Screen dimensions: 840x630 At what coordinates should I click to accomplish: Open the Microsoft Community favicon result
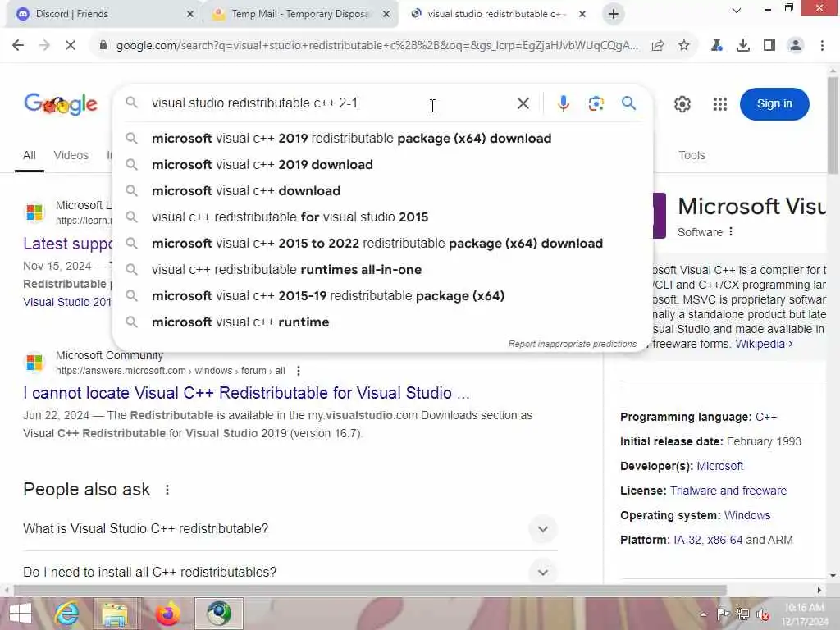point(34,363)
